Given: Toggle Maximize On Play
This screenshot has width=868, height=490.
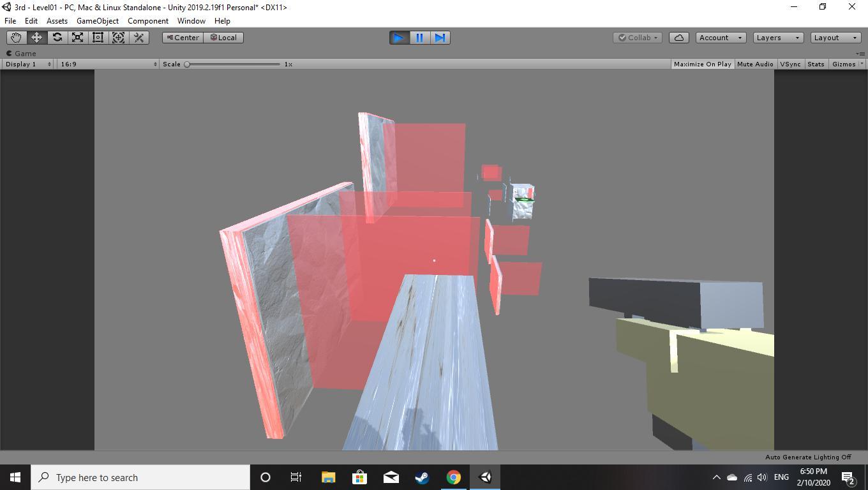Looking at the screenshot, I should click(702, 64).
